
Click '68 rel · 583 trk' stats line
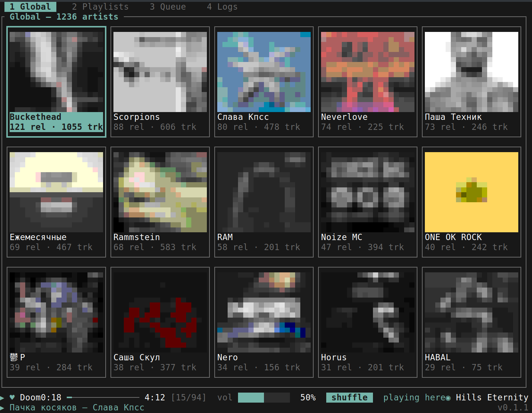(155, 247)
